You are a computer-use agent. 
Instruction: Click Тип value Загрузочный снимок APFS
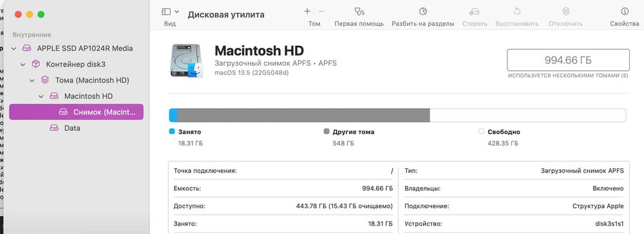[x=582, y=171]
